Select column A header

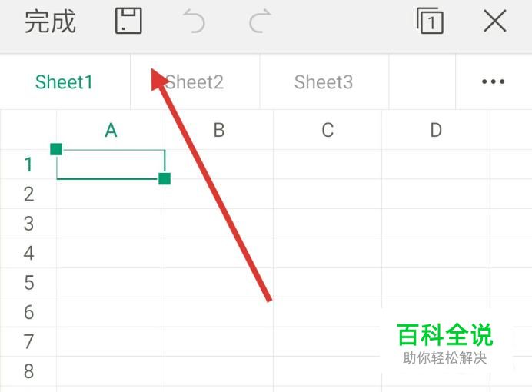pyautogui.click(x=111, y=130)
